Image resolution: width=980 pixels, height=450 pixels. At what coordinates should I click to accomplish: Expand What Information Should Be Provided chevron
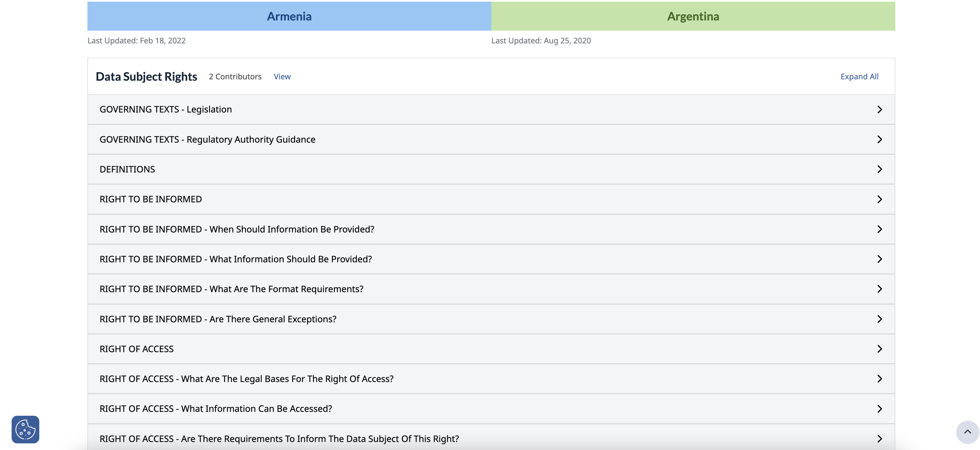(x=880, y=259)
